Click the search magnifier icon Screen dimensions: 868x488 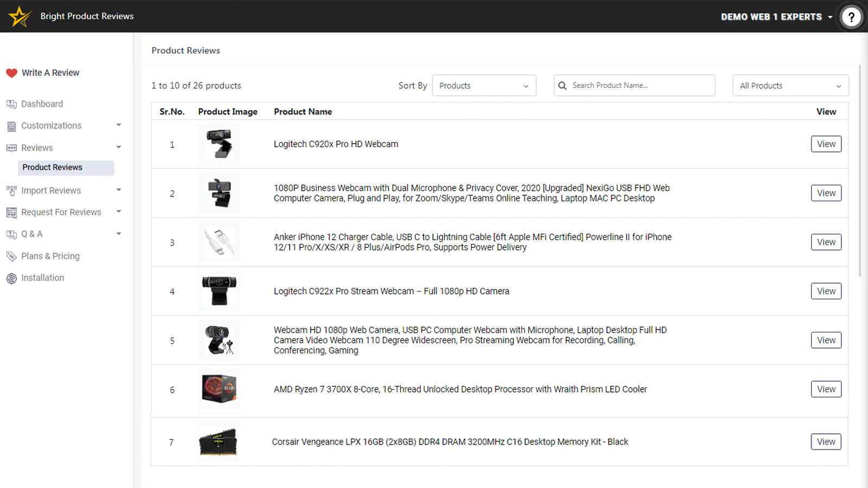click(x=563, y=86)
